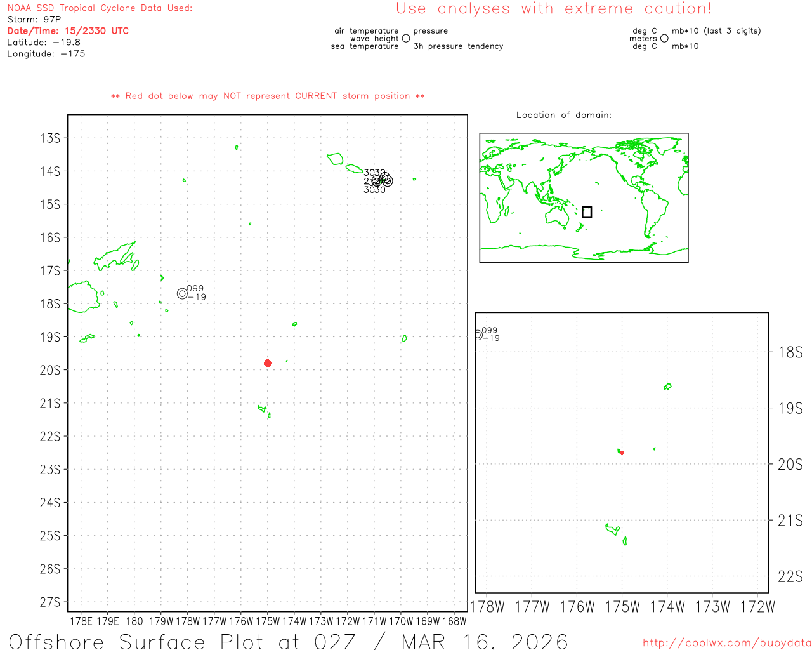Click the island outline near 21S in the inset map
This screenshot has height=650, width=812.
click(x=612, y=529)
